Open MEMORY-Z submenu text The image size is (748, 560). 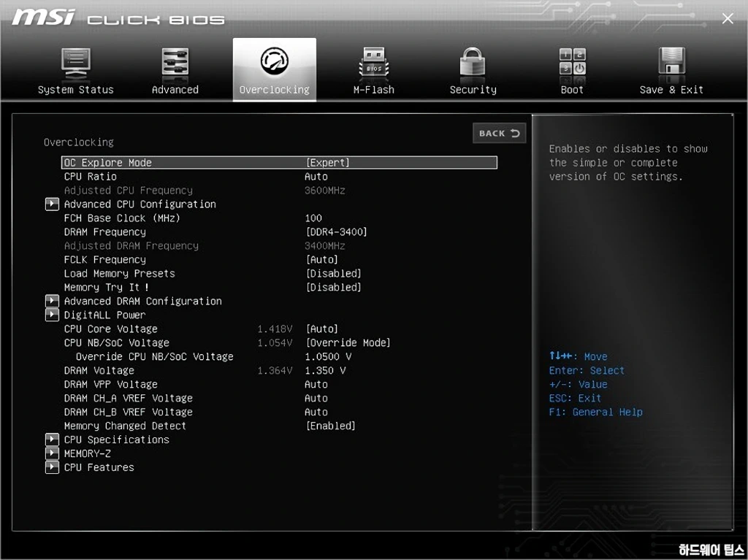[x=87, y=453]
